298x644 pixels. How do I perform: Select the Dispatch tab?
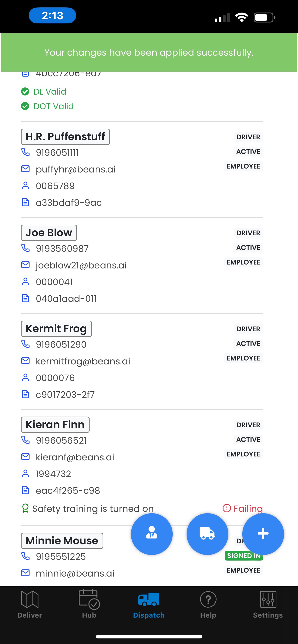pyautogui.click(x=149, y=604)
